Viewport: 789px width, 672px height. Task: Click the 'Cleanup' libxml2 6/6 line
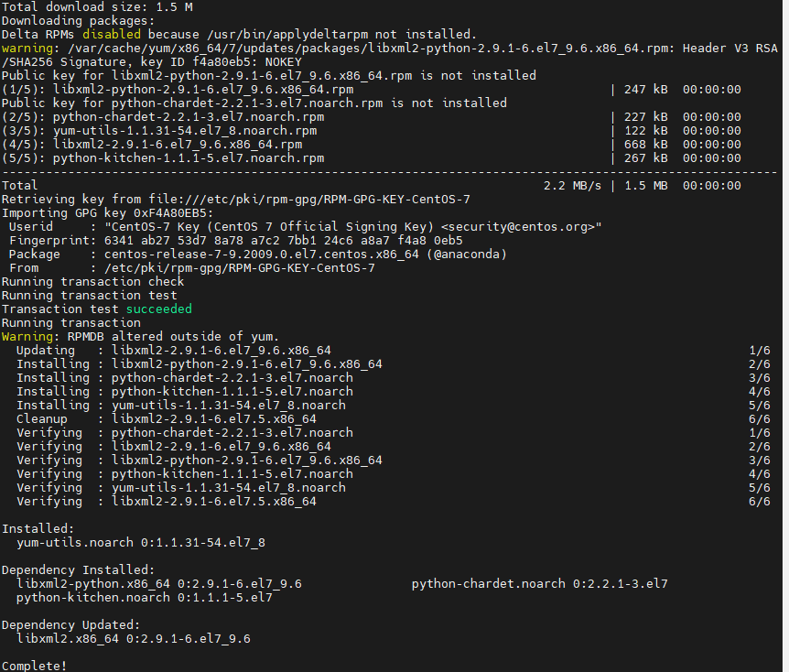(166, 418)
